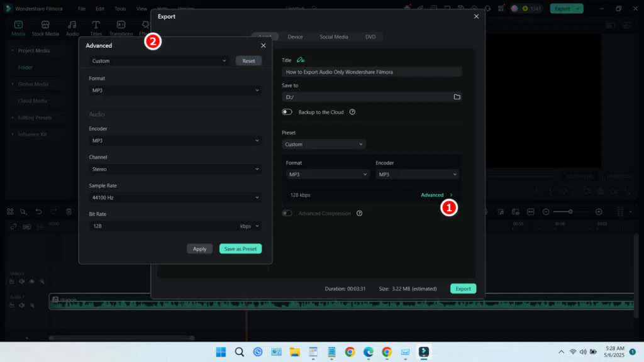
Task: Mute the Audio 1 track
Action: 31,306
